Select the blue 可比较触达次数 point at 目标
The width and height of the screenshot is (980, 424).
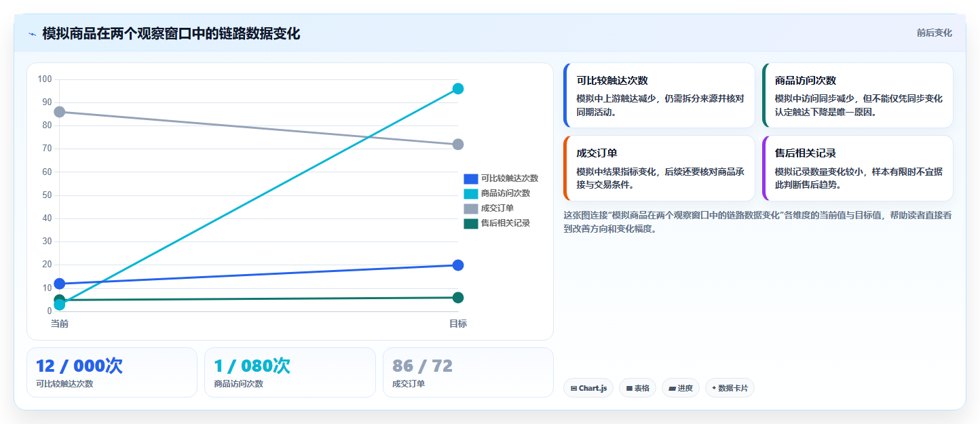[x=458, y=265]
